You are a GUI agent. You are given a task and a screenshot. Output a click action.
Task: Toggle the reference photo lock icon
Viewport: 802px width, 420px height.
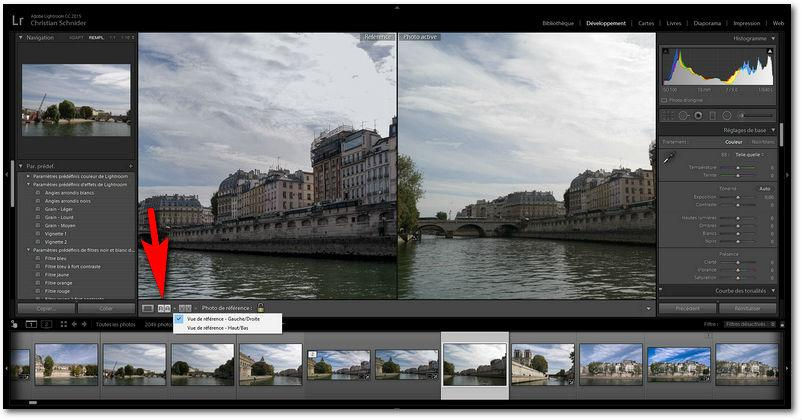click(260, 308)
